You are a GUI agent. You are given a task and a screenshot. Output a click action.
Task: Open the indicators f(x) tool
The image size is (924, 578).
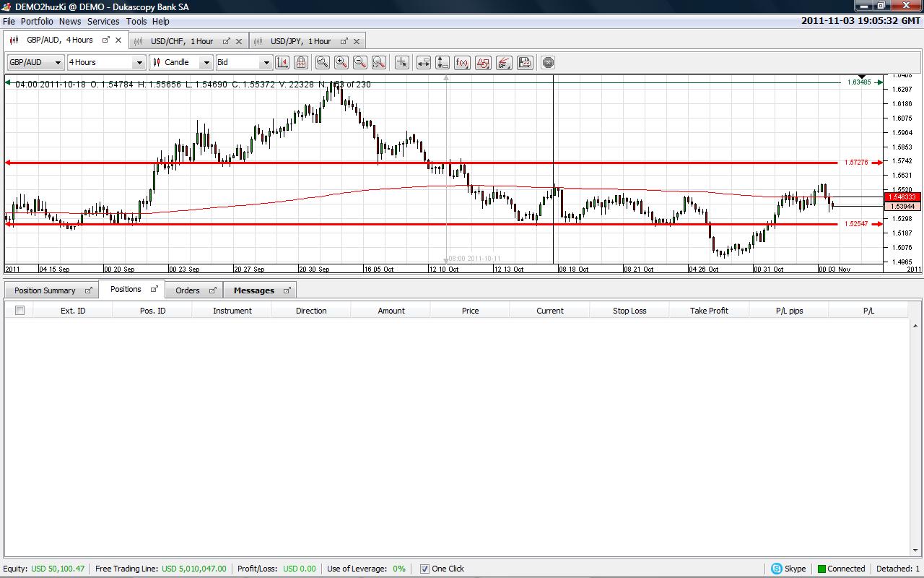click(x=463, y=63)
